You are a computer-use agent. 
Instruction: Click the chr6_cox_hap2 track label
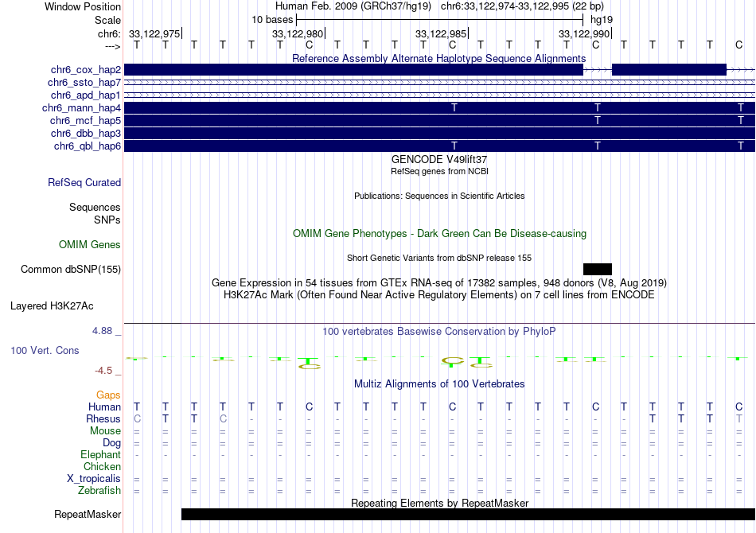pyautogui.click(x=86, y=70)
